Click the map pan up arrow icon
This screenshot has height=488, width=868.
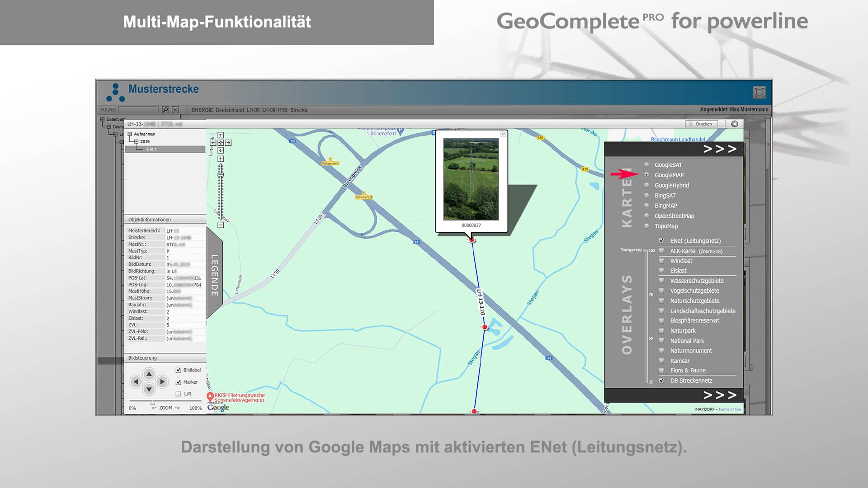[x=221, y=135]
